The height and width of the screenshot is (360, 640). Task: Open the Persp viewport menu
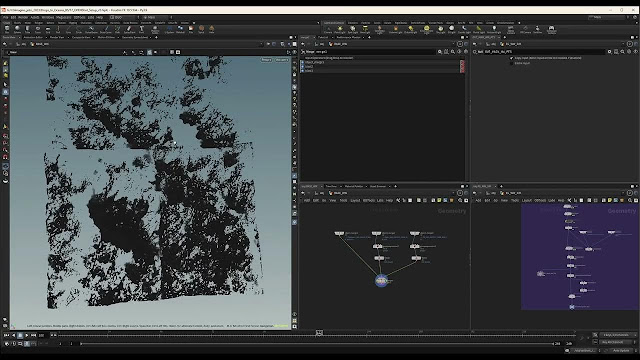point(266,60)
